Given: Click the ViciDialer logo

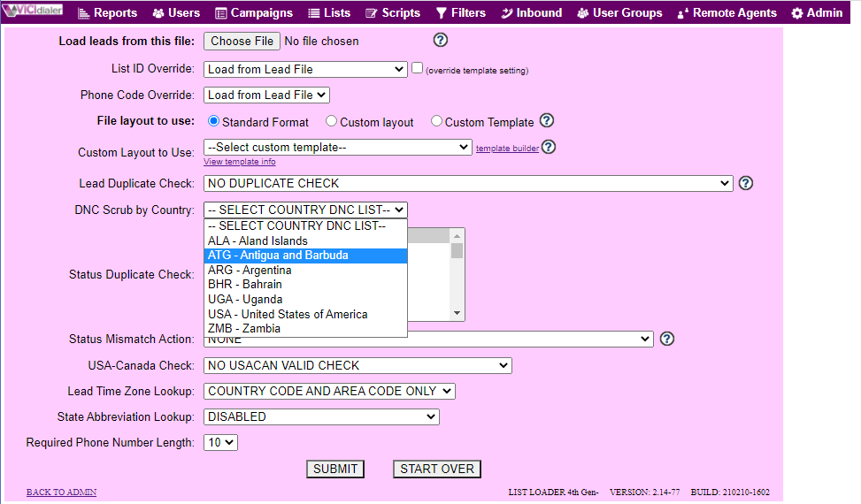Looking at the screenshot, I should [33, 11].
